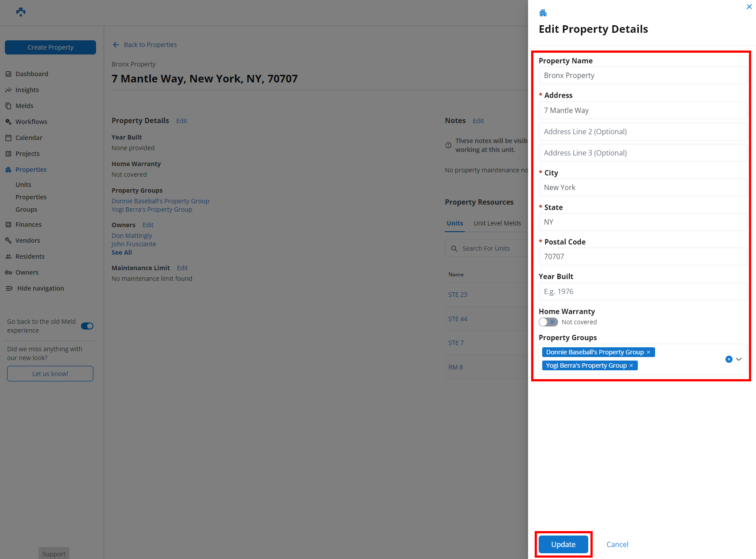
Task: Collapse the Properties navigation section
Action: 31,170
